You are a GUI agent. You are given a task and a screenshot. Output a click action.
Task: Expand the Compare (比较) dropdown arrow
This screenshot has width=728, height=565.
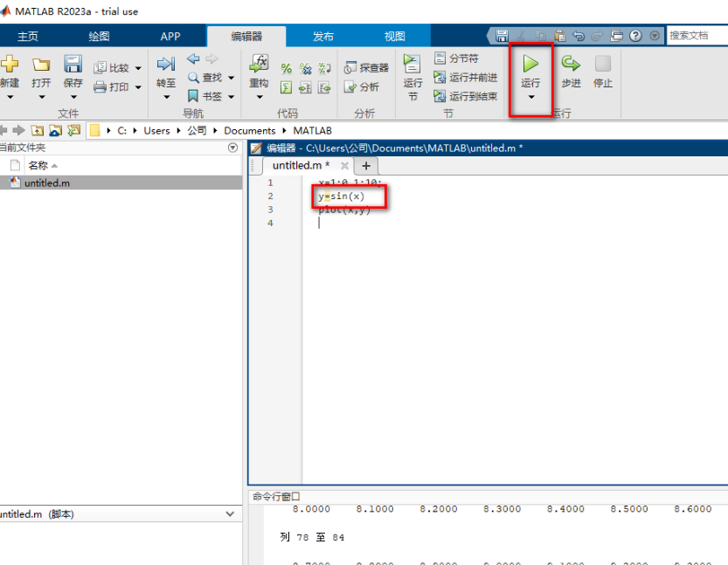tap(138, 68)
